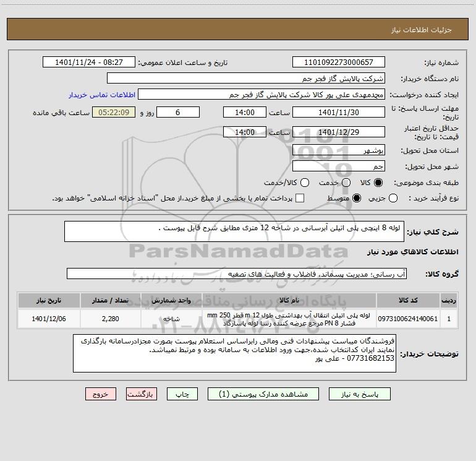This screenshot has width=476, height=461.
Task: Click the اطلاعات کالاهای مورد نیاز heading
Action: click(413, 252)
